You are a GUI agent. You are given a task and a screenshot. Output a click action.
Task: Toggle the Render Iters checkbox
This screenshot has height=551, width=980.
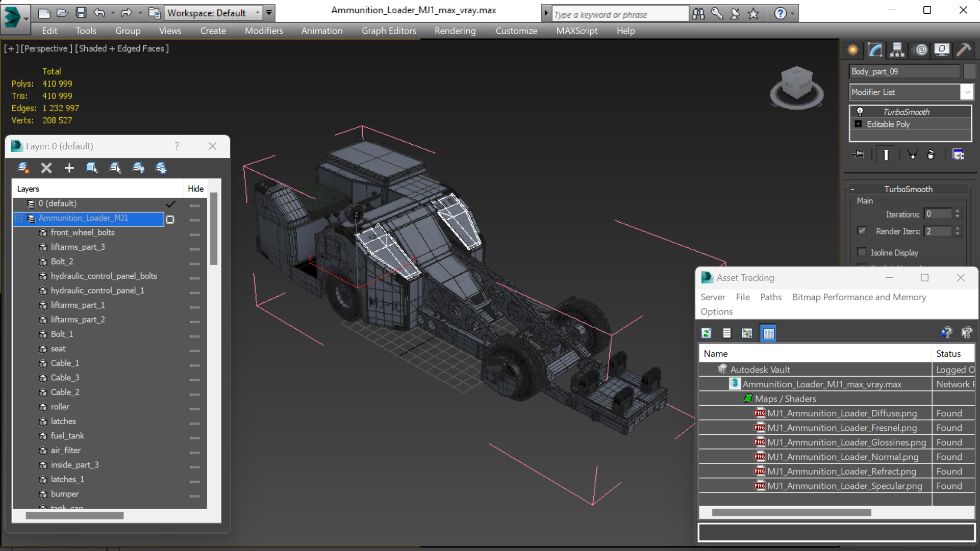862,231
